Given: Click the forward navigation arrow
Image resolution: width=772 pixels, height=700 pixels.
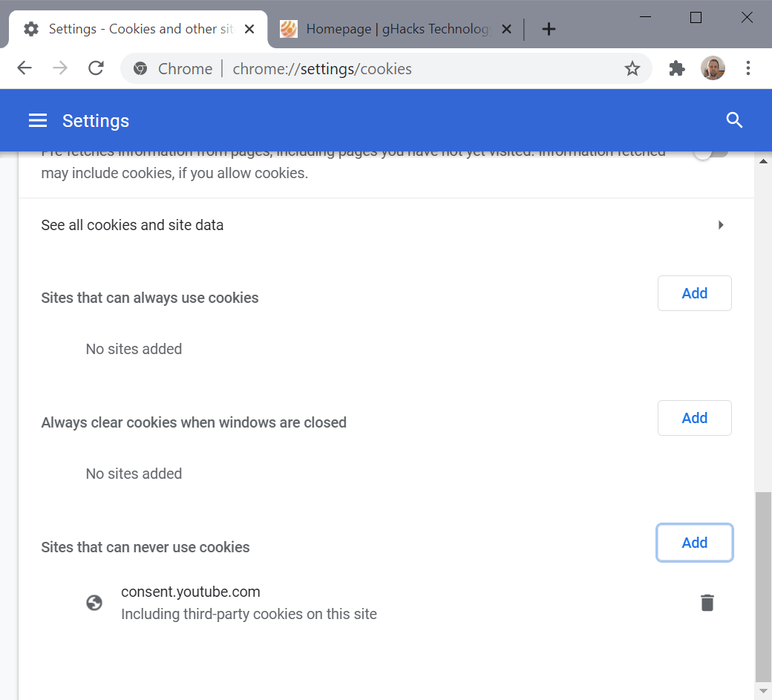Looking at the screenshot, I should coord(59,68).
